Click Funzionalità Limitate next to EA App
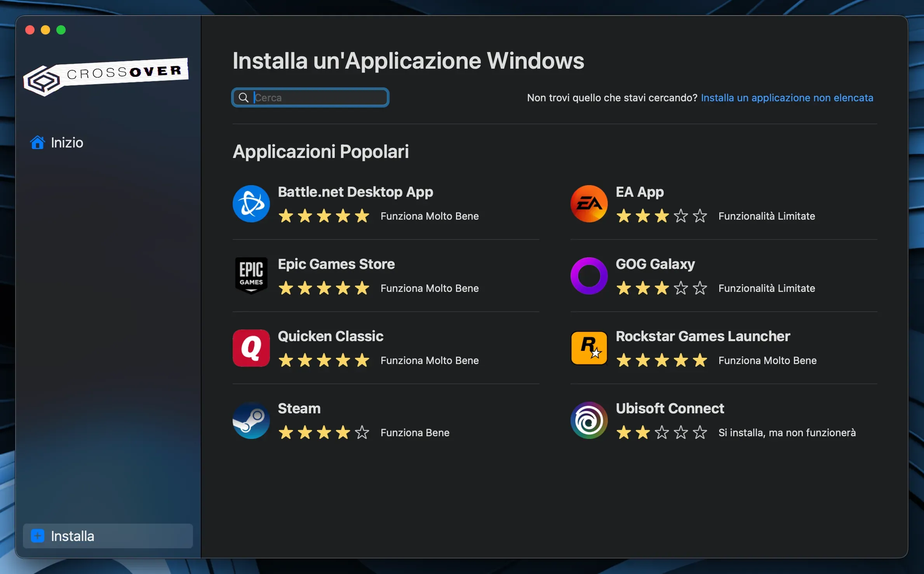 click(767, 216)
